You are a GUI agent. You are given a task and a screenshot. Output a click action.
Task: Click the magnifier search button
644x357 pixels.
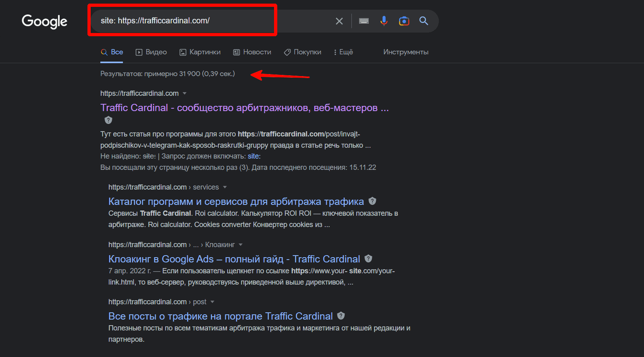[x=424, y=21]
